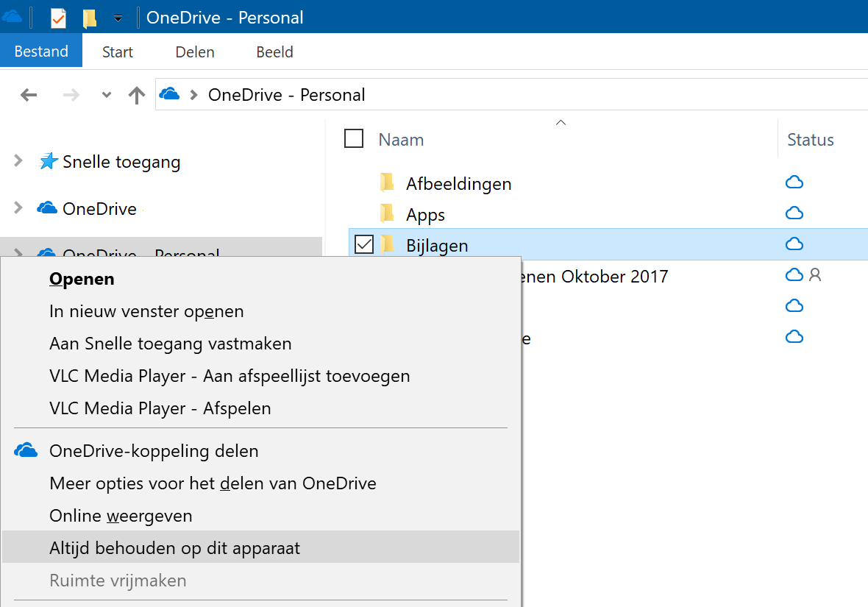This screenshot has height=607, width=868.
Task: Click the new folder quick access icon
Action: coord(89,18)
